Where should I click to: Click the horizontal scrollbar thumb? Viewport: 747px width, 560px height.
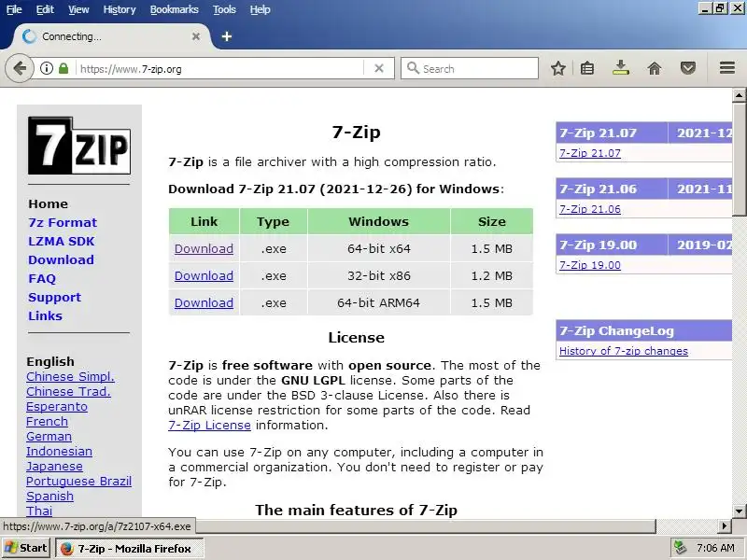pyautogui.click(x=426, y=526)
